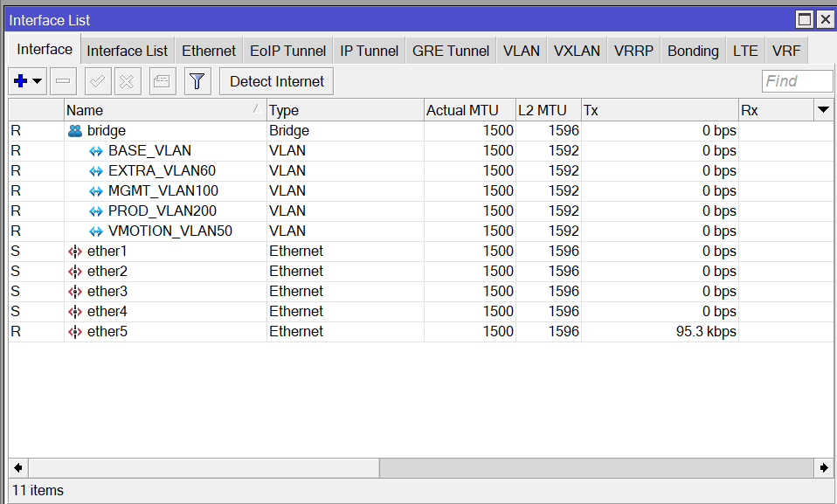Open the IP Tunnel tab
The image size is (837, 504).
pos(369,51)
